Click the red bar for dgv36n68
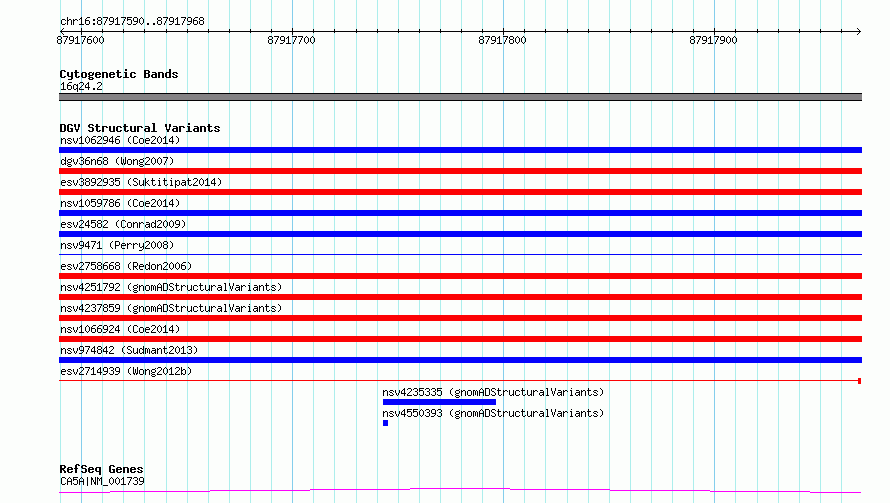890x503 pixels. [x=460, y=171]
